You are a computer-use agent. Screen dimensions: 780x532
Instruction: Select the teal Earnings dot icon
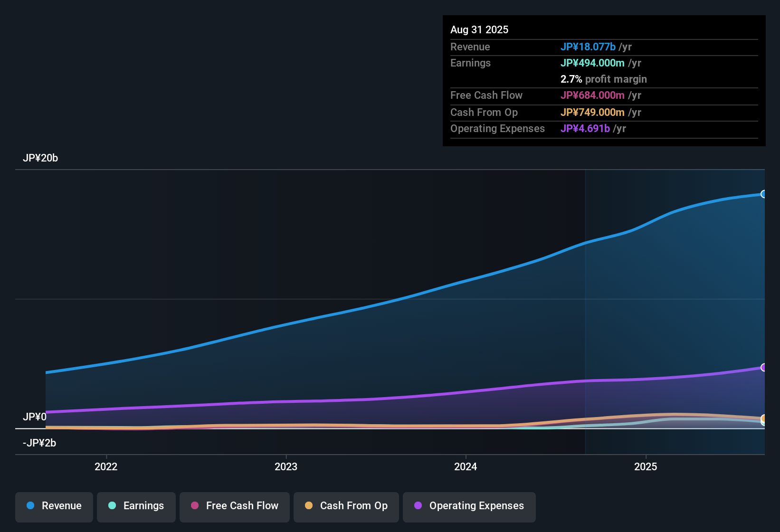pos(112,506)
